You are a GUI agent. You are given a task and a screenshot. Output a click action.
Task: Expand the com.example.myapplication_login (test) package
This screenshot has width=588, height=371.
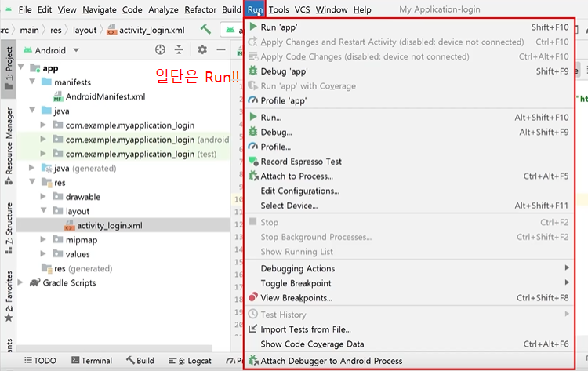[x=43, y=153]
